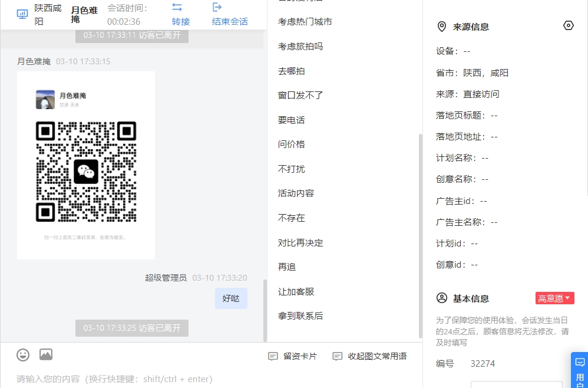
Task: Click the blue chat icon tab at right edge
Action: click(580, 362)
